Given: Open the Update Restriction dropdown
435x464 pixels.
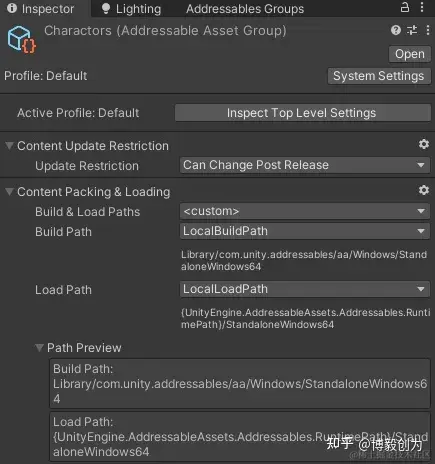Looking at the screenshot, I should 305,165.
